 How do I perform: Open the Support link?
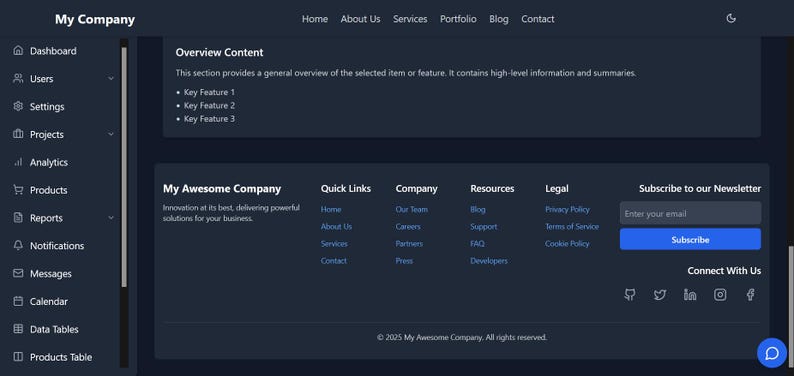coord(484,227)
